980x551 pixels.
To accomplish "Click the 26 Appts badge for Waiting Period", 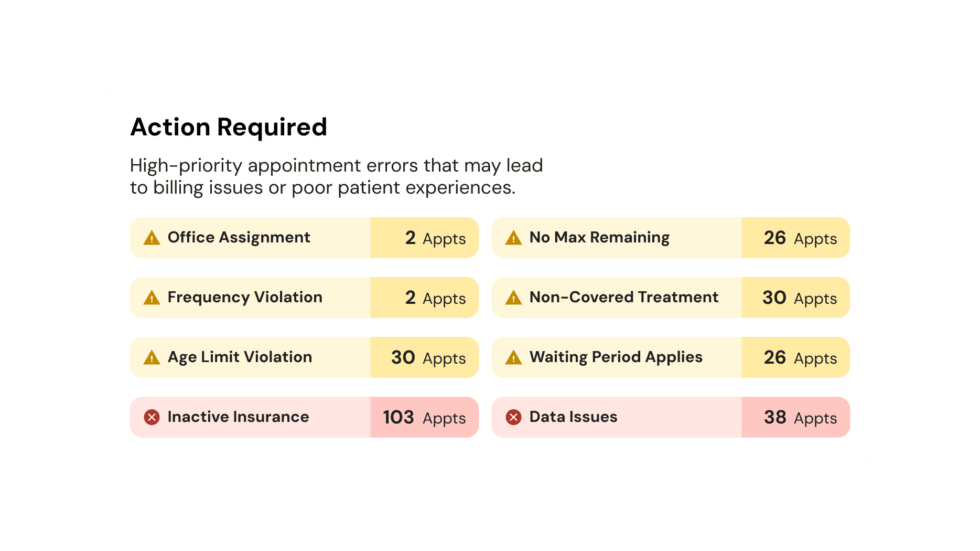I will (795, 357).
